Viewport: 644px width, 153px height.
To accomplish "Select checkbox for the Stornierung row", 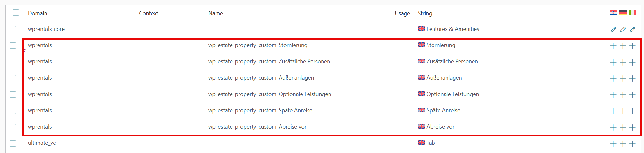I will click(x=13, y=45).
